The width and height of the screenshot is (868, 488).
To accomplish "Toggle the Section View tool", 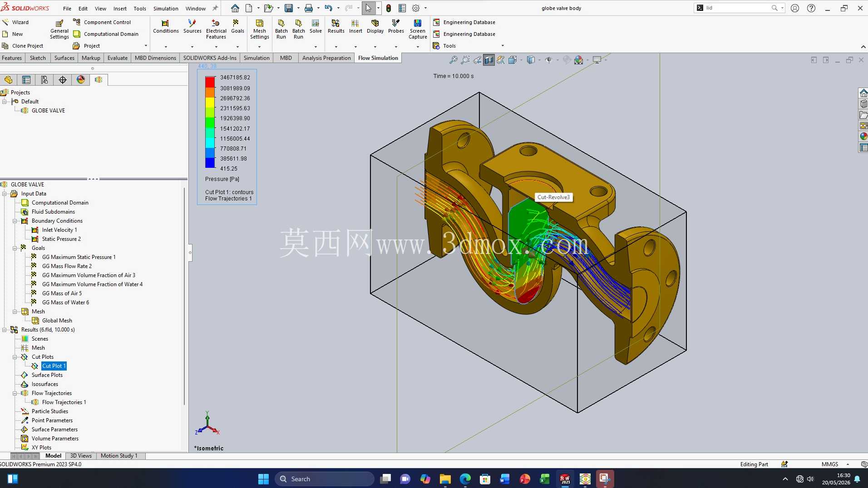I will point(489,60).
